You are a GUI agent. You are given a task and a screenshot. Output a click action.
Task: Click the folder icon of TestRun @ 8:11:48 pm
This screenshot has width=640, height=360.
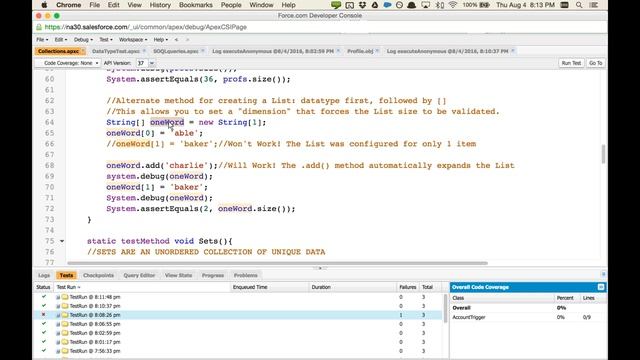pyautogui.click(x=65, y=297)
